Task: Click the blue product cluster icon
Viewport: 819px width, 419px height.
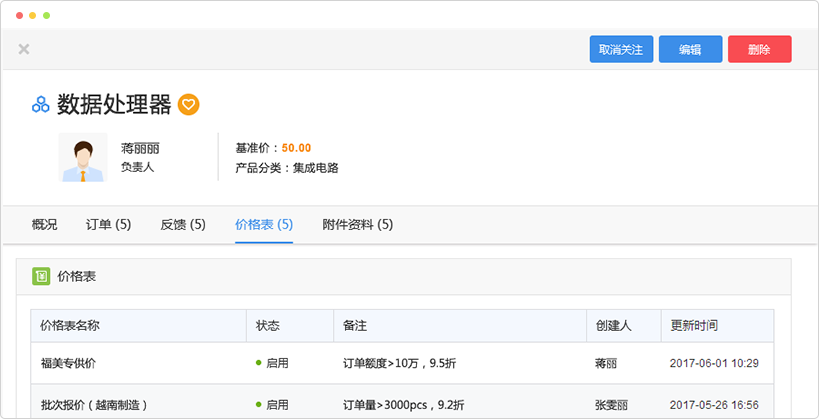Action: coord(41,104)
